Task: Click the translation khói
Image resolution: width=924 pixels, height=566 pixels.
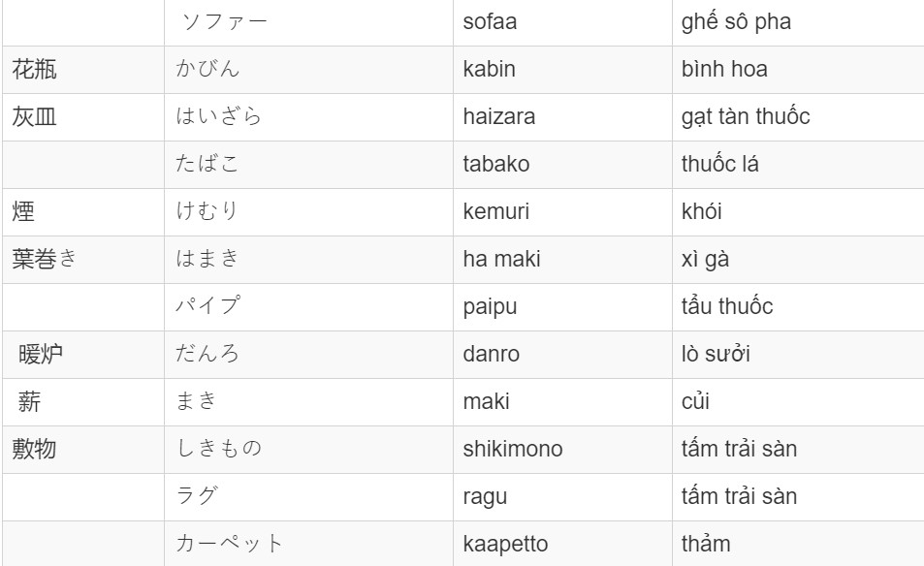Action: point(701,211)
